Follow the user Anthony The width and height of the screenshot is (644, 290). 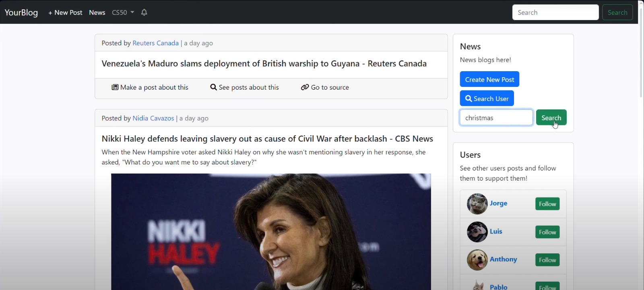pyautogui.click(x=547, y=260)
